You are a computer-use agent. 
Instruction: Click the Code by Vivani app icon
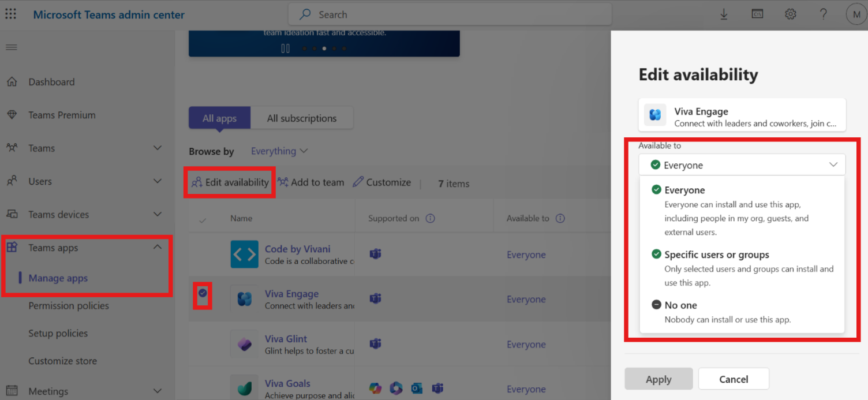tap(244, 255)
